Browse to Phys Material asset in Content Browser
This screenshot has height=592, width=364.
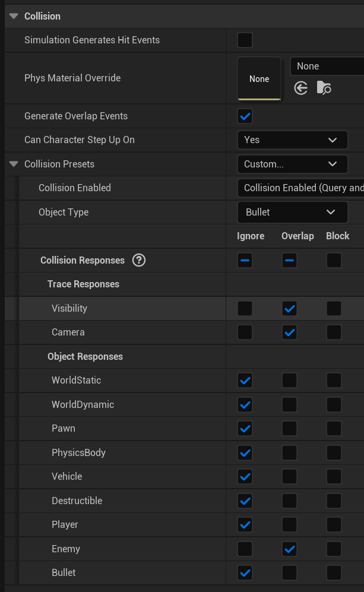pos(324,88)
